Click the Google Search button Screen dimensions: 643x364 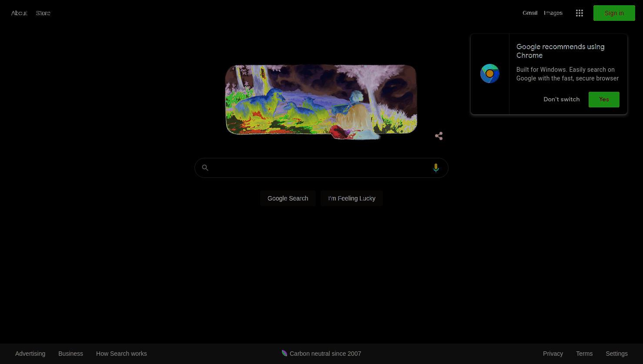(x=288, y=198)
